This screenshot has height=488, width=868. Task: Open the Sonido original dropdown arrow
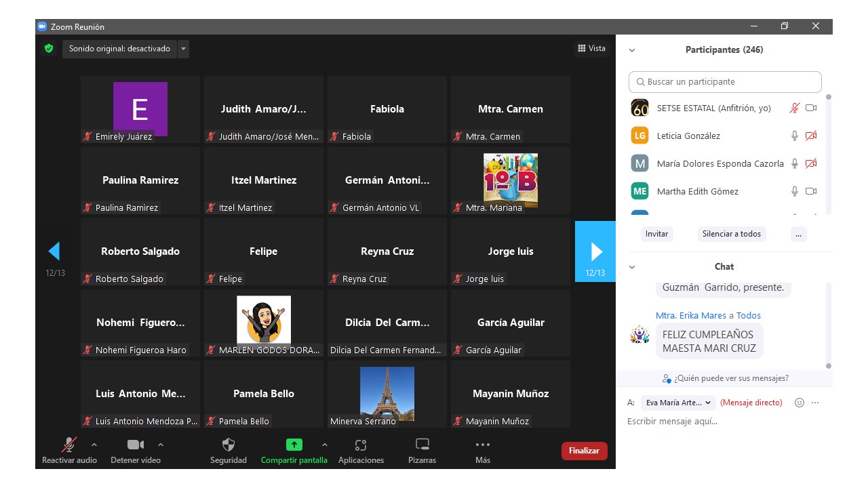[183, 49]
